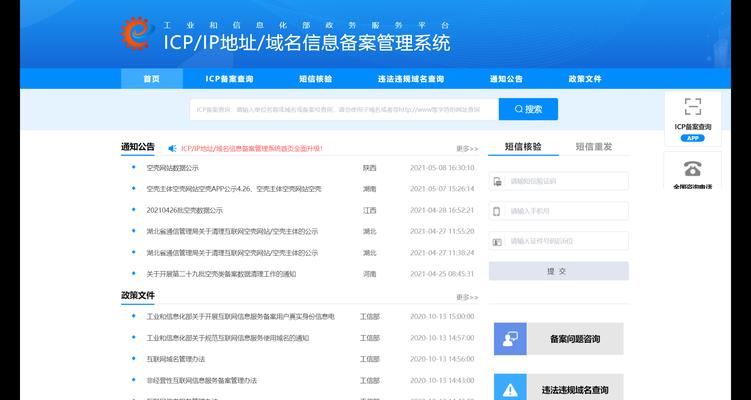Image resolution: width=751 pixels, height=400 pixels.
Task: Click the mobile phone field icon
Action: (497, 211)
